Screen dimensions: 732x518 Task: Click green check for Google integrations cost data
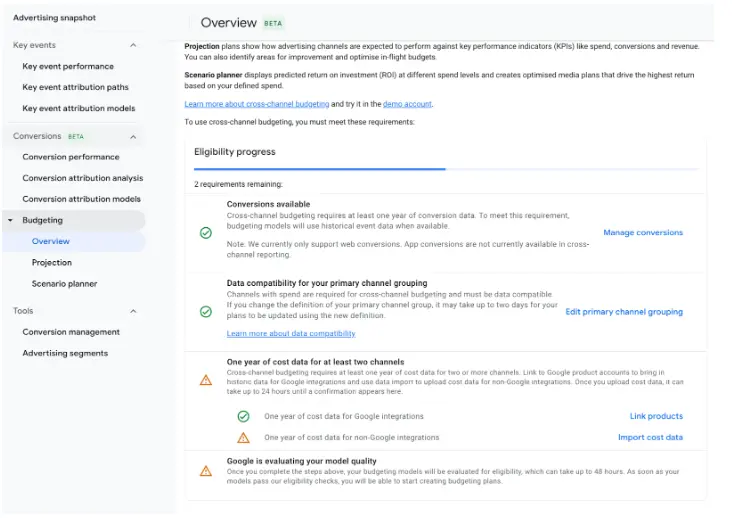click(243, 416)
